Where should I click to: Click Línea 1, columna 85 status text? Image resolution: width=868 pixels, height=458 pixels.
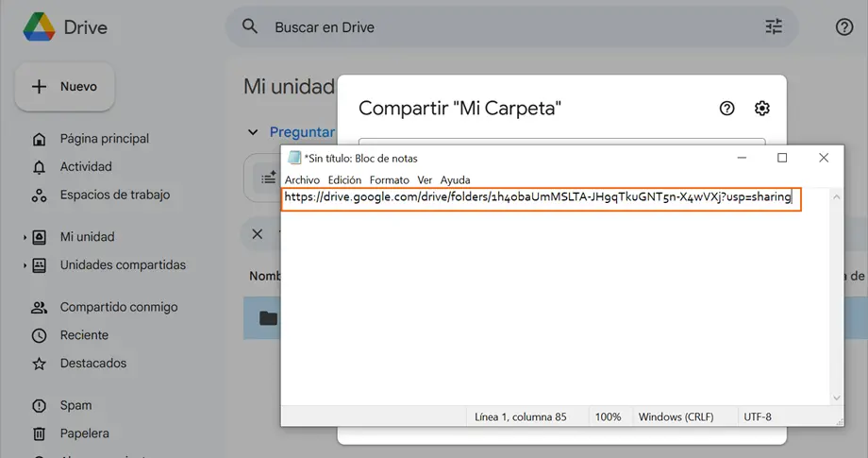point(521,417)
